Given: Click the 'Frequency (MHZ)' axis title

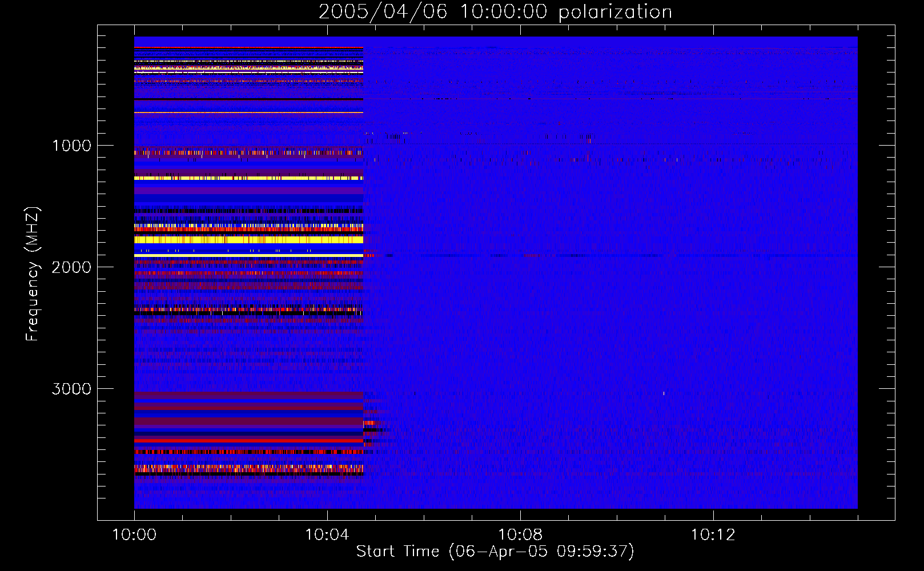Looking at the screenshot, I should pyautogui.click(x=32, y=274).
